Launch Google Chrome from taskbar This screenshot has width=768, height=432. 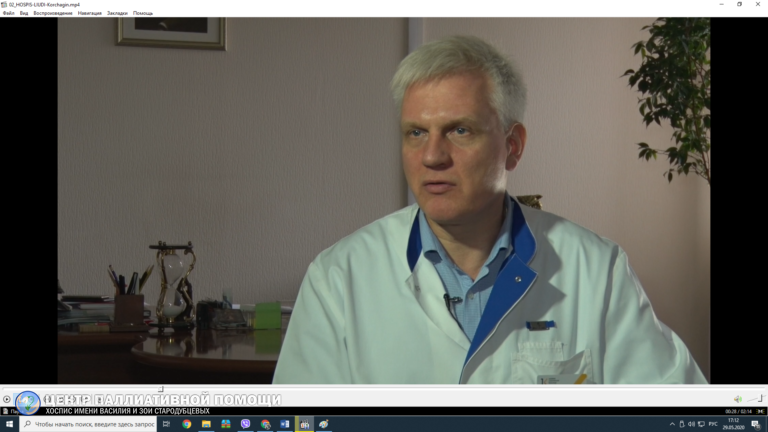click(x=187, y=424)
